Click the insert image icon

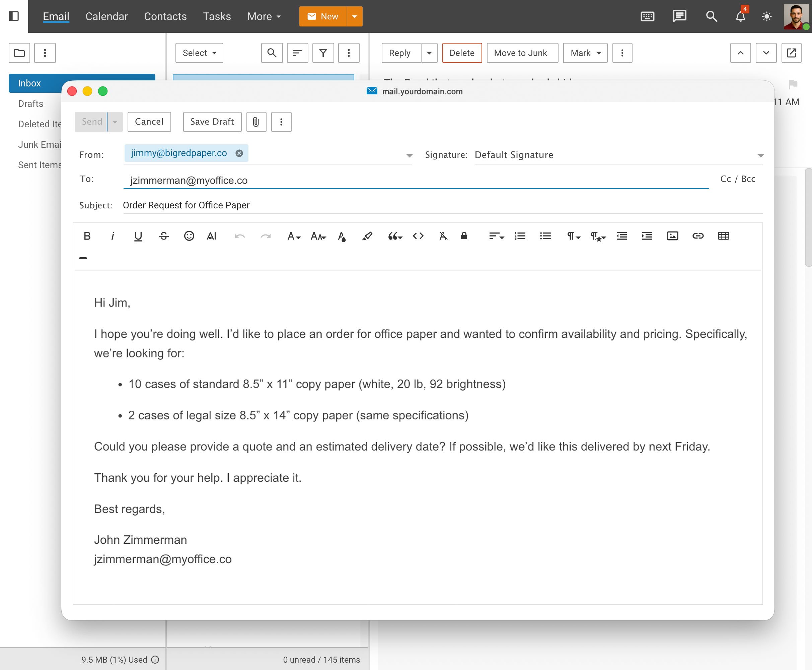pyautogui.click(x=672, y=236)
